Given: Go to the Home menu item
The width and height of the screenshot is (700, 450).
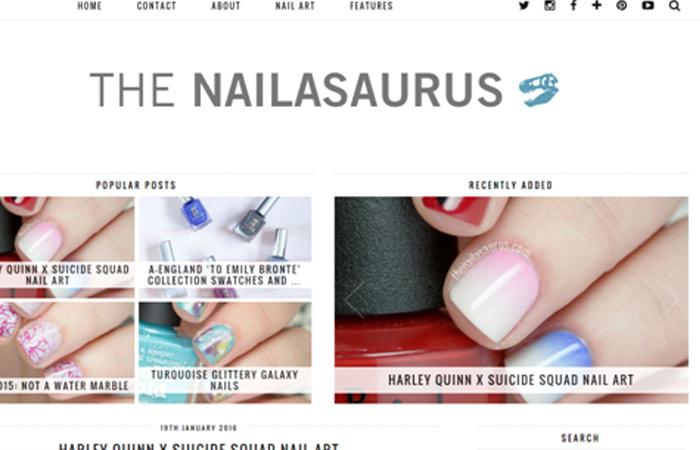Looking at the screenshot, I should tap(89, 6).
